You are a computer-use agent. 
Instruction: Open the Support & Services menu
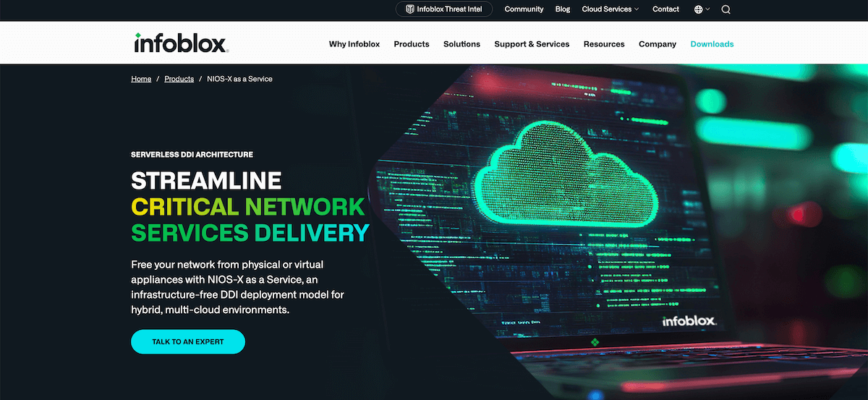click(x=532, y=44)
